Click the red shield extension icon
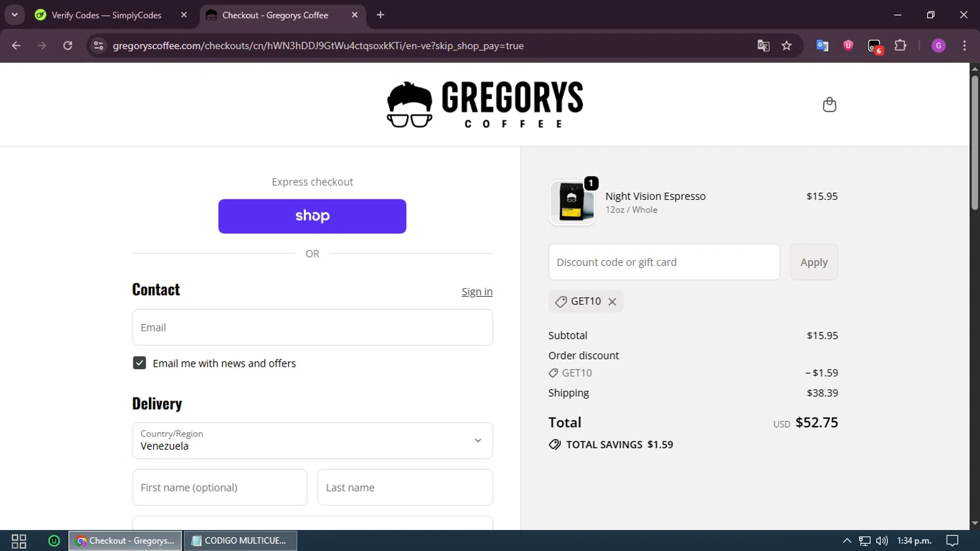Screen dimensions: 980x551 click(848, 46)
